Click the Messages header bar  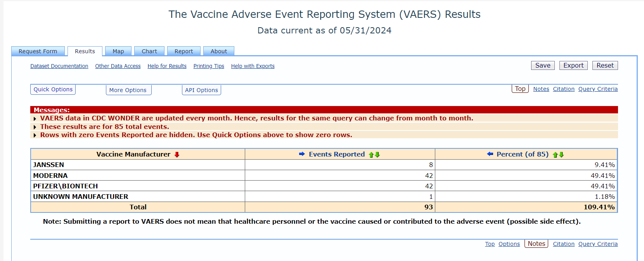(324, 110)
